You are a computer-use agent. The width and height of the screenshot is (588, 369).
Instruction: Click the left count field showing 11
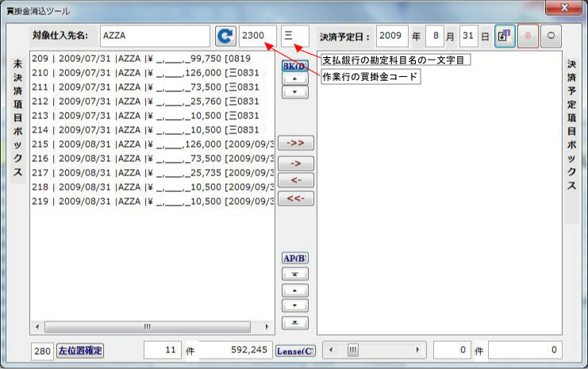click(x=163, y=350)
